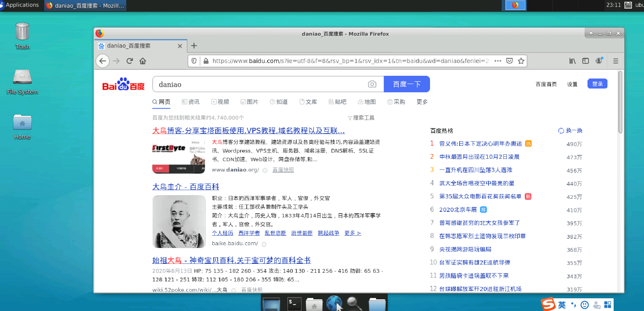Click the URL address bar
The height and width of the screenshot is (311, 644).
coord(351,61)
